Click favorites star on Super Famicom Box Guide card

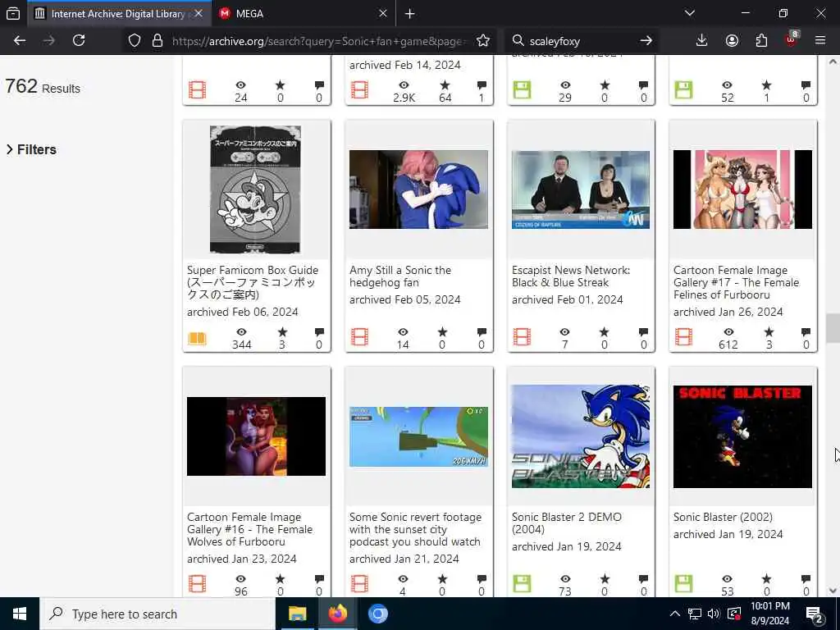click(282, 332)
